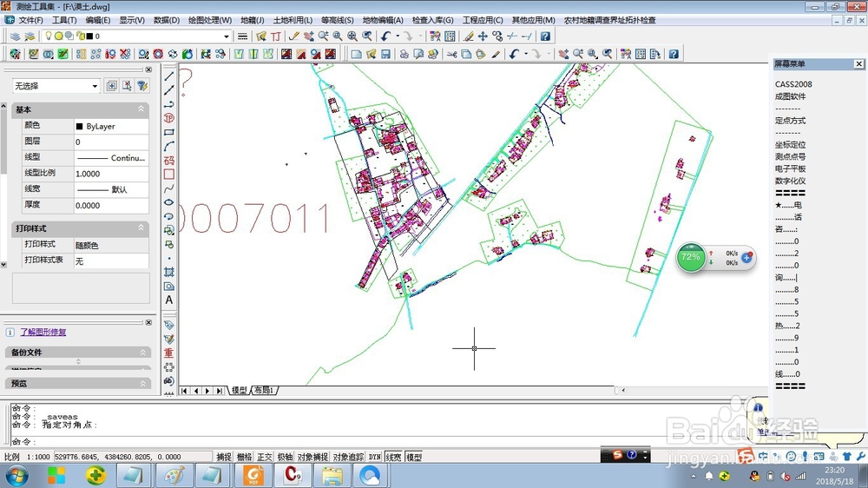Select the Arc draw tool
The height and width of the screenshot is (488, 868).
[x=169, y=146]
